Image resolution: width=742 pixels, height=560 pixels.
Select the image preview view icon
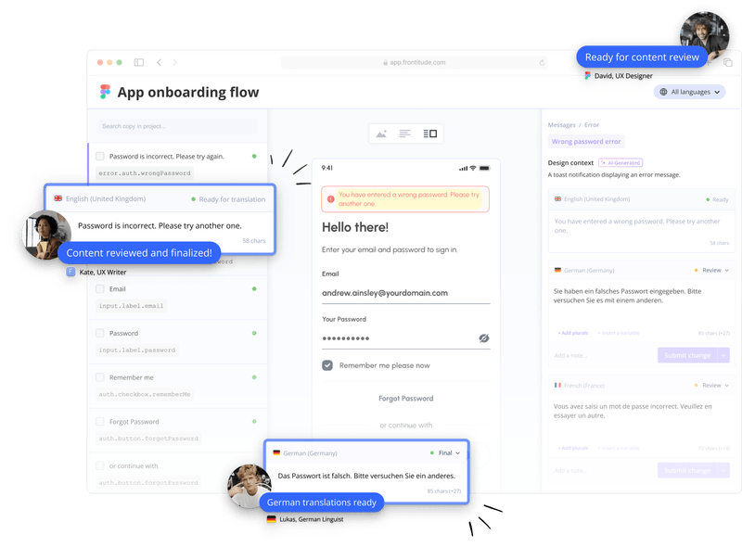[380, 133]
